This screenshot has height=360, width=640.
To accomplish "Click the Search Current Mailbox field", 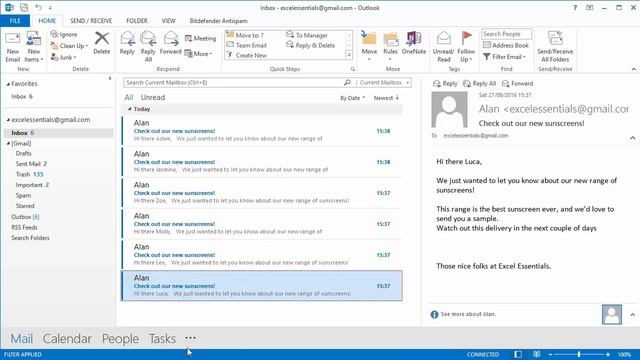I will (x=233, y=82).
